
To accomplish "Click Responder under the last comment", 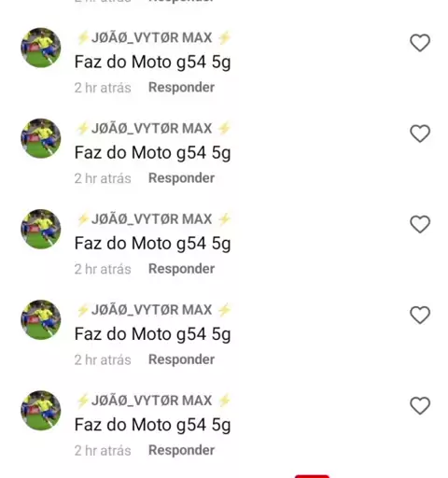I will pyautogui.click(x=181, y=450).
